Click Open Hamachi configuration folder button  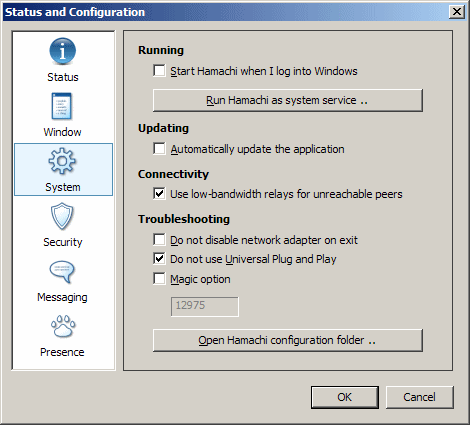point(288,340)
